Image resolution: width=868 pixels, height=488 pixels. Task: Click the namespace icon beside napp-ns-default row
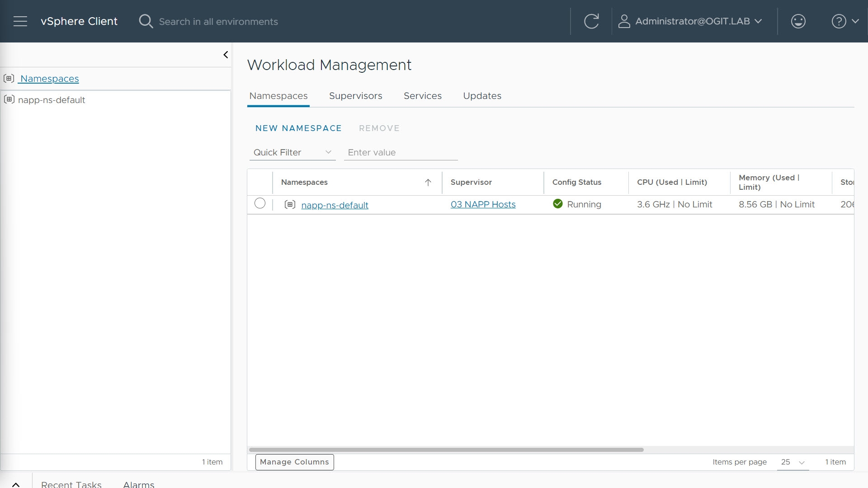click(290, 205)
